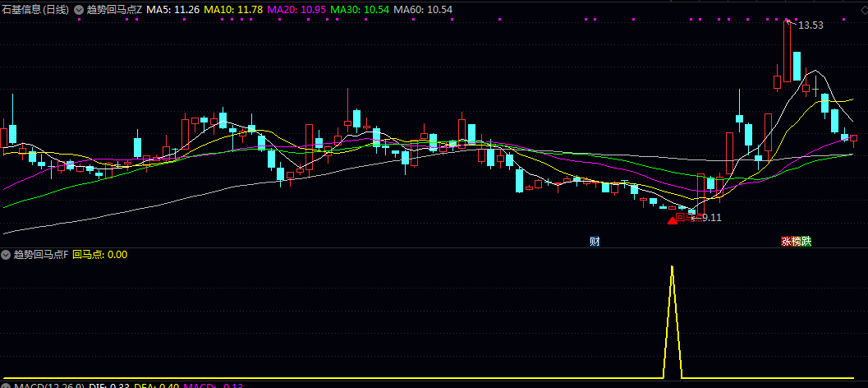Open dropdown next to 趋势回马点Z indicator

pos(78,9)
